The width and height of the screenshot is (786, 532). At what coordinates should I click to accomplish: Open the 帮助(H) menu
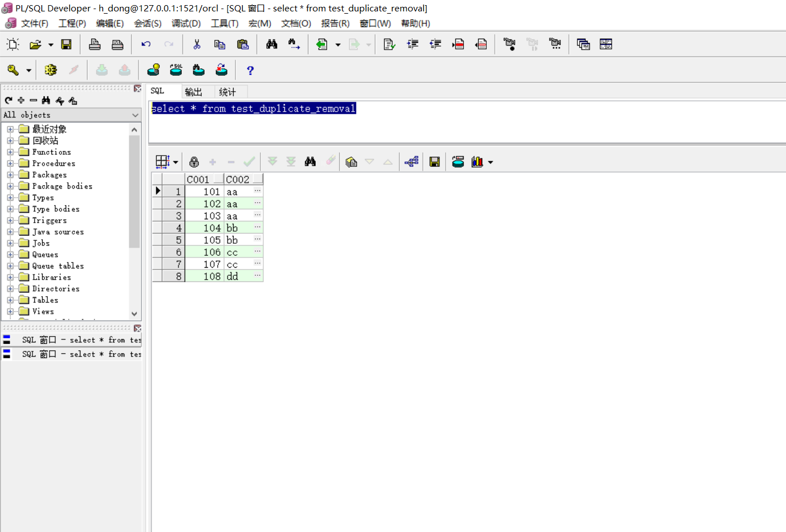416,23
